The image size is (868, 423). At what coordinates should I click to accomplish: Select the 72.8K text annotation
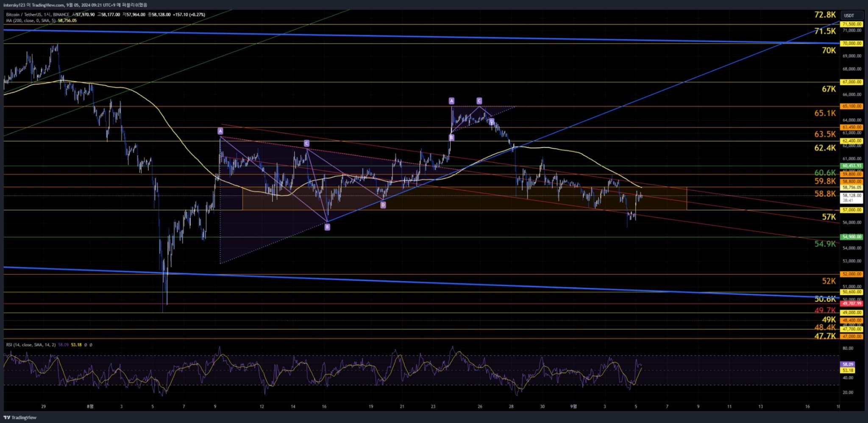click(x=825, y=15)
